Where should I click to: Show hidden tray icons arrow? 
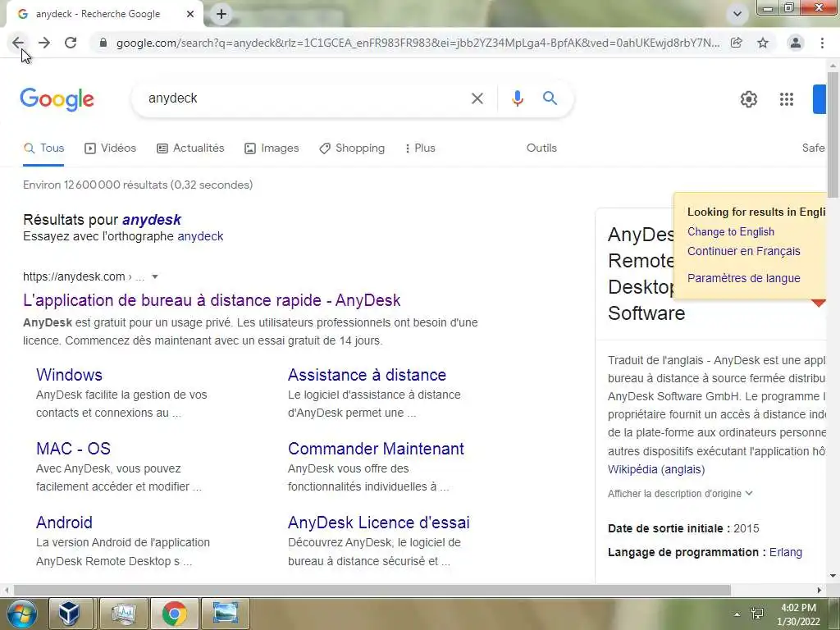click(737, 614)
